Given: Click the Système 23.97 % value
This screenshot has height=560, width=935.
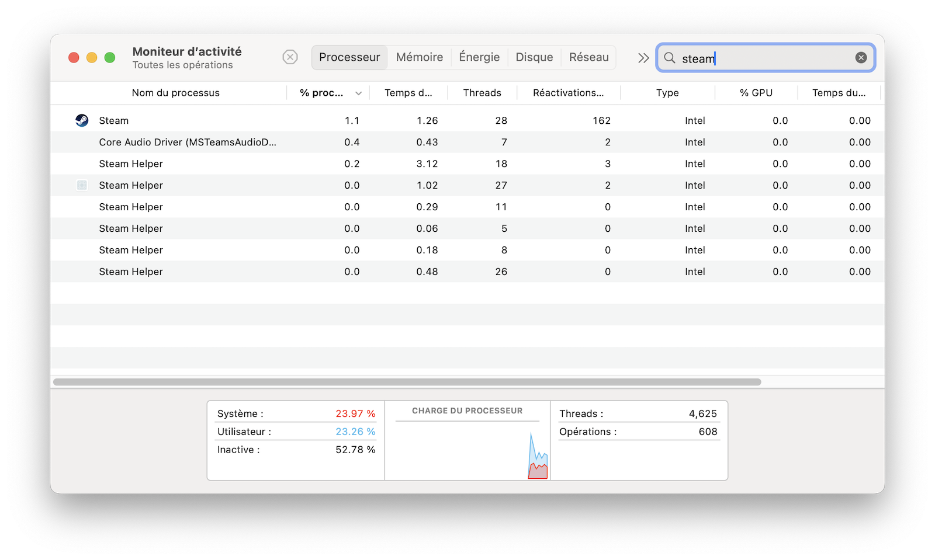Looking at the screenshot, I should click(x=355, y=413).
